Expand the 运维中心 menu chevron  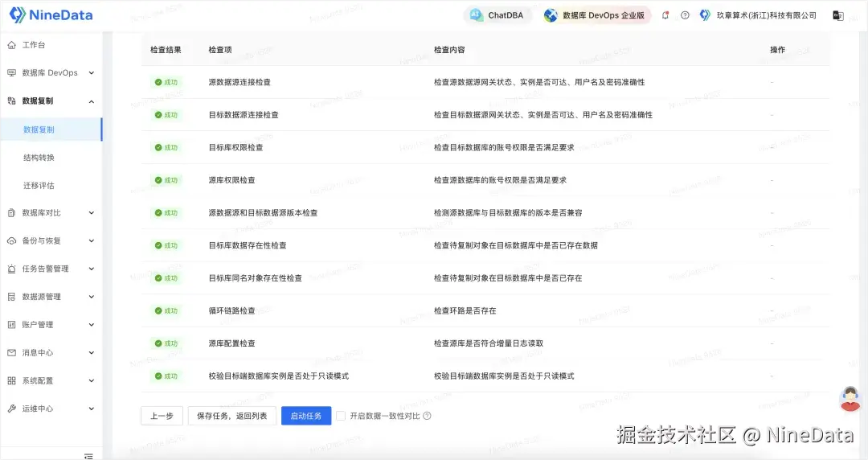click(92, 409)
